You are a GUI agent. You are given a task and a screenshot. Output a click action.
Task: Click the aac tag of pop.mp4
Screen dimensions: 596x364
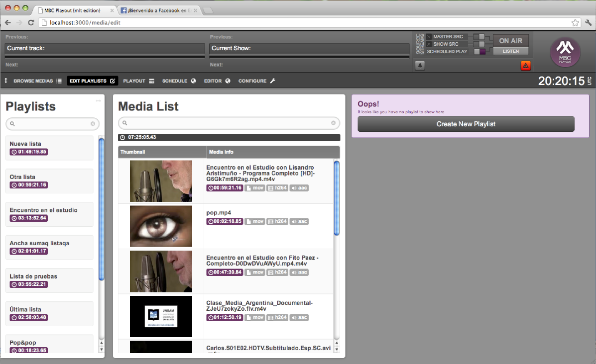pos(299,221)
